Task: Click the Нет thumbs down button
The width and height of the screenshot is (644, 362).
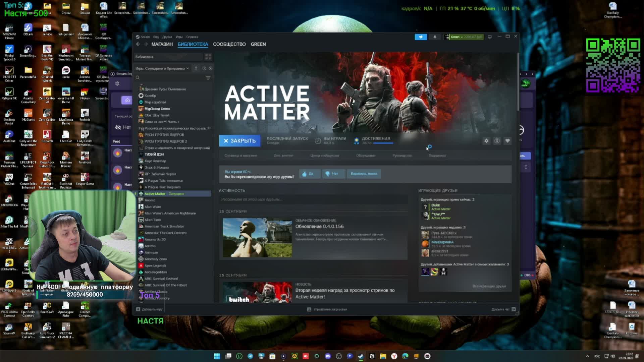Action: pyautogui.click(x=333, y=174)
